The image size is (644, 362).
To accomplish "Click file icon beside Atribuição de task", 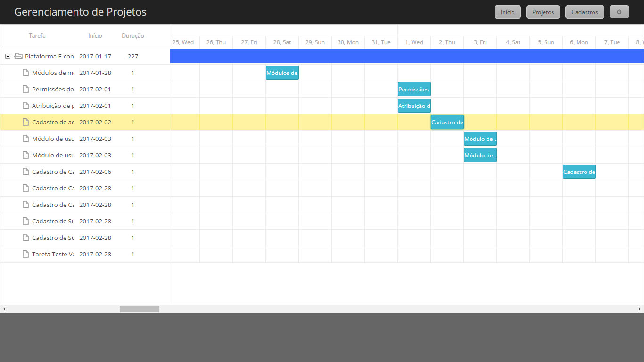I will pos(26,106).
